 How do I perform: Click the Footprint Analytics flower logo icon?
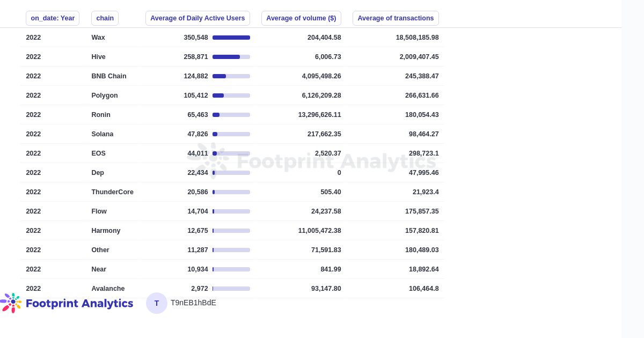point(11,303)
